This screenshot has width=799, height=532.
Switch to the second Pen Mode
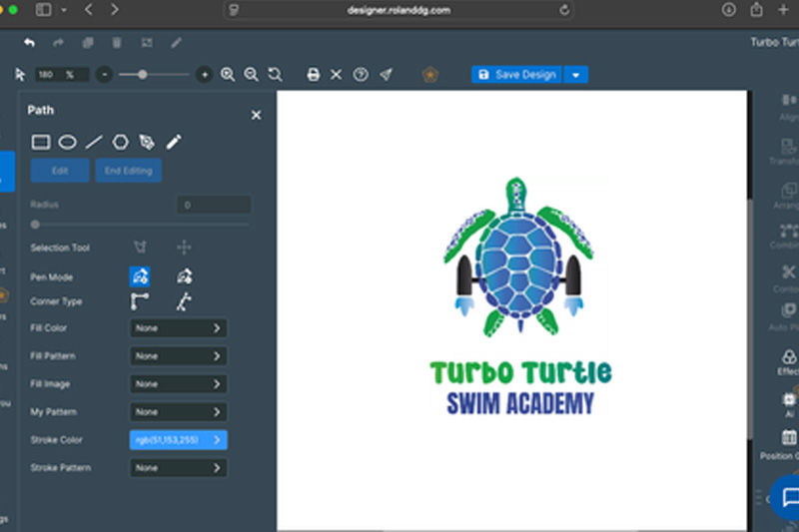[185, 276]
